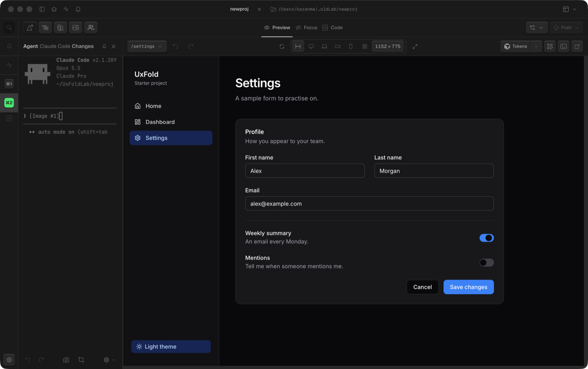This screenshot has height=369, width=588.
Task: Click the search icon in left rail
Action: [9, 28]
